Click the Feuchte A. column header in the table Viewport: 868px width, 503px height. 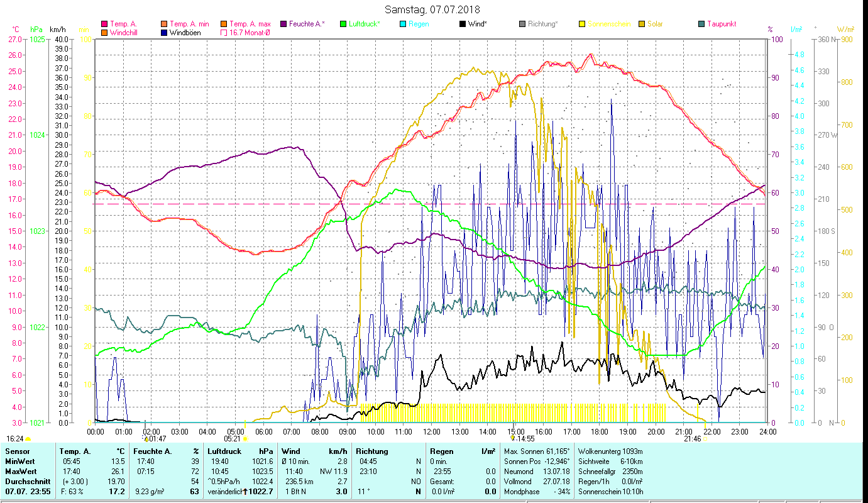[152, 451]
